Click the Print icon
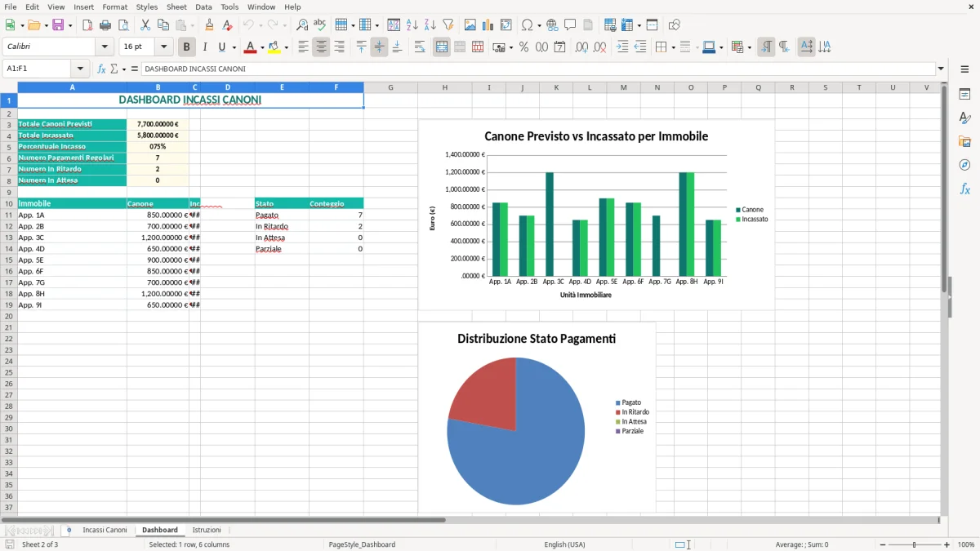Image resolution: width=980 pixels, height=551 pixels. point(105,25)
